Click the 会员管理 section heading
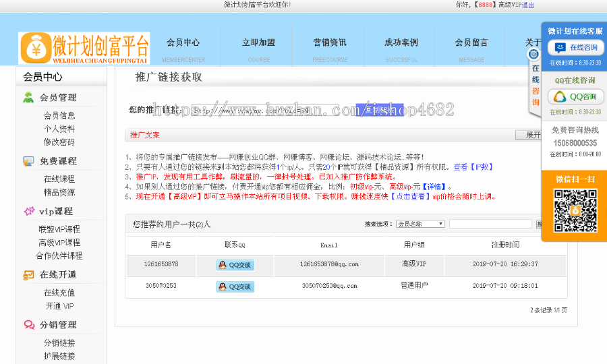607x364 pixels. (58, 98)
